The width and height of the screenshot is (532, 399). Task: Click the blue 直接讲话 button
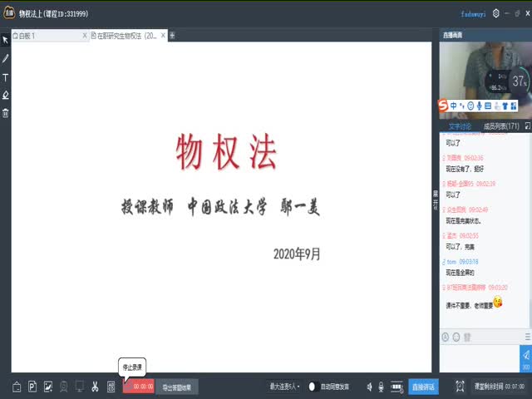[x=423, y=387]
